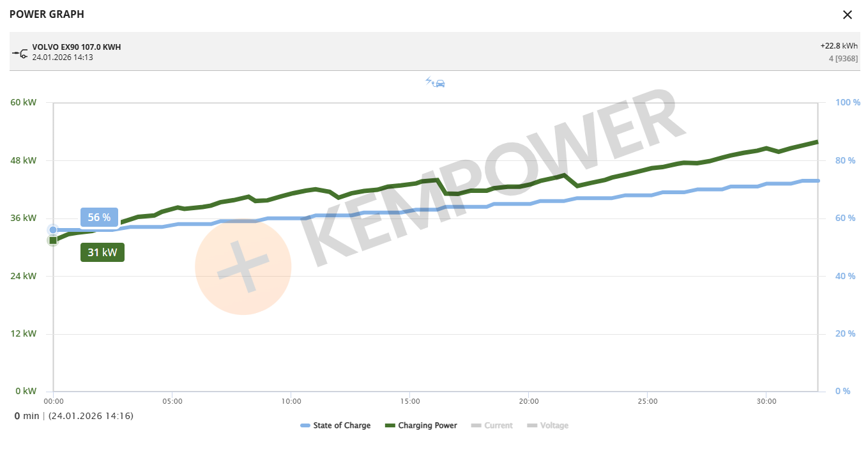Select the blue State of Charge start point
868x451 pixels.
click(53, 230)
